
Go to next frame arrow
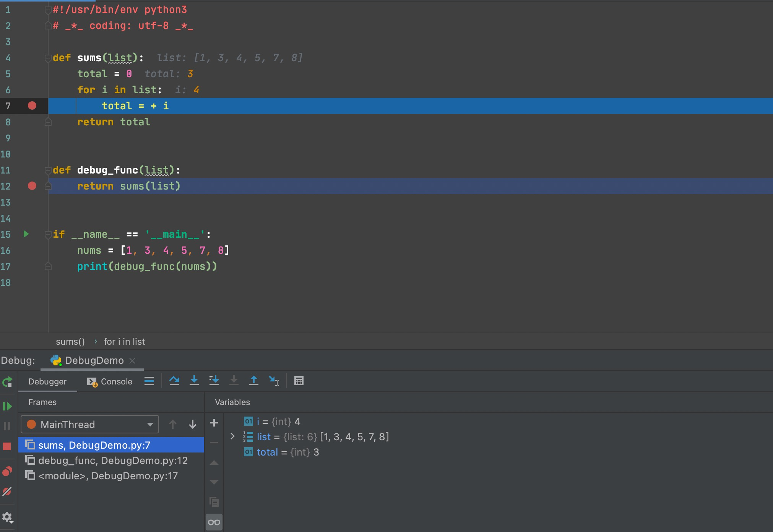click(x=193, y=424)
